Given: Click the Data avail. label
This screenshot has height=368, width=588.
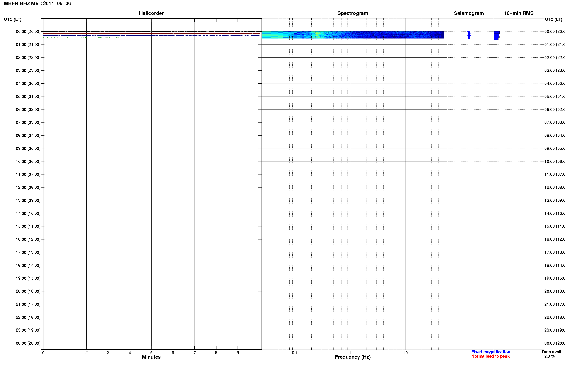Looking at the screenshot, I should (552, 352).
